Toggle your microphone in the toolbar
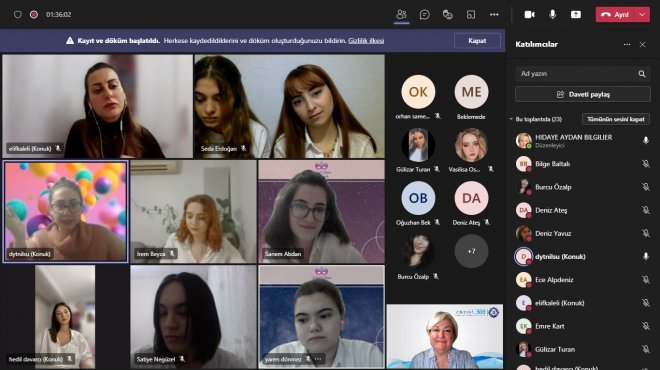The height and width of the screenshot is (370, 660). point(553,14)
